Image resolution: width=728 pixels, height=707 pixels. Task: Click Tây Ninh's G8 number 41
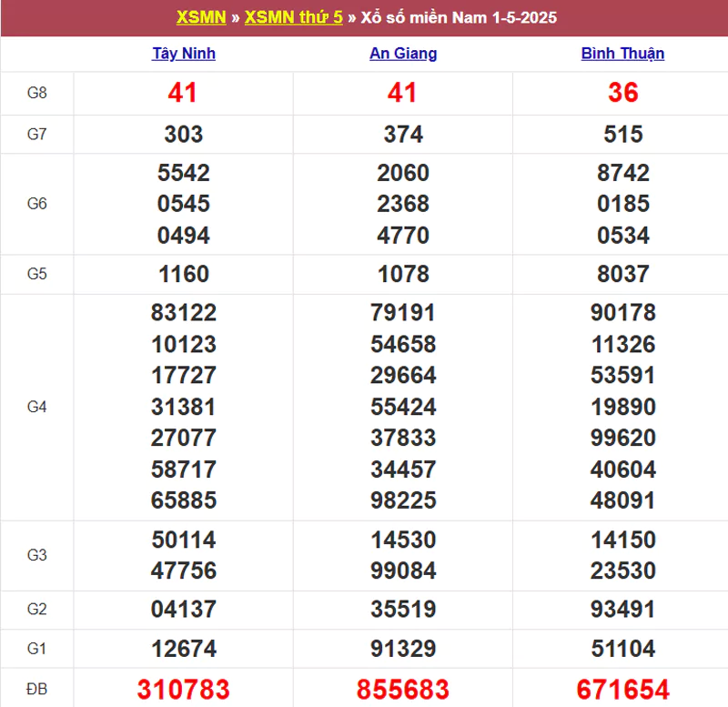coord(183,93)
